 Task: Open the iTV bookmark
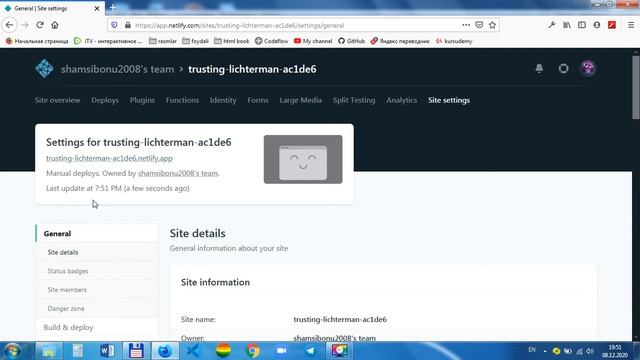point(108,41)
